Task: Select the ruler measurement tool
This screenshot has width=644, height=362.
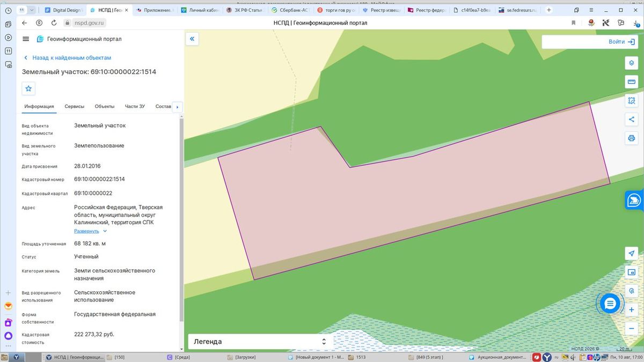Action: (x=632, y=82)
